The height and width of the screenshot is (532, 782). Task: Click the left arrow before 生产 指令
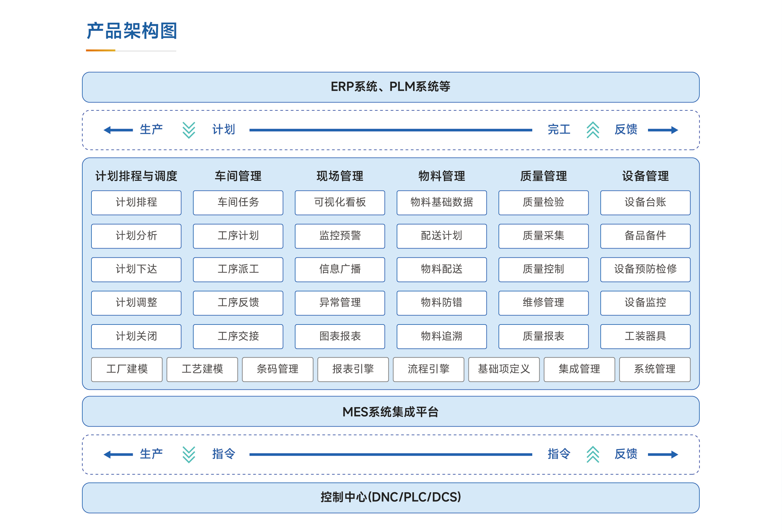pos(118,454)
